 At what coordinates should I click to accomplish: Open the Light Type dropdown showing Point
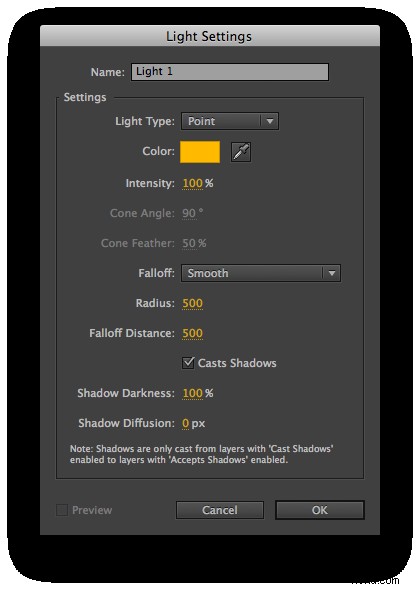[230, 121]
